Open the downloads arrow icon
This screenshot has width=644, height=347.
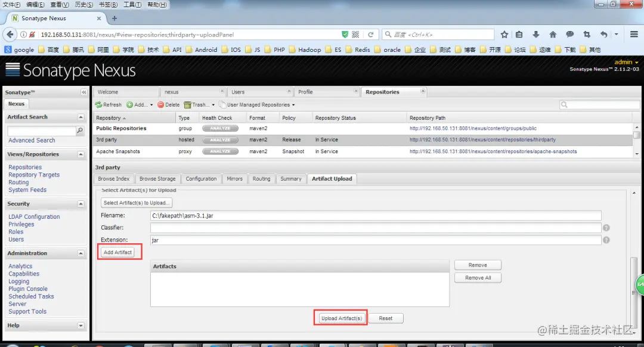tap(535, 35)
